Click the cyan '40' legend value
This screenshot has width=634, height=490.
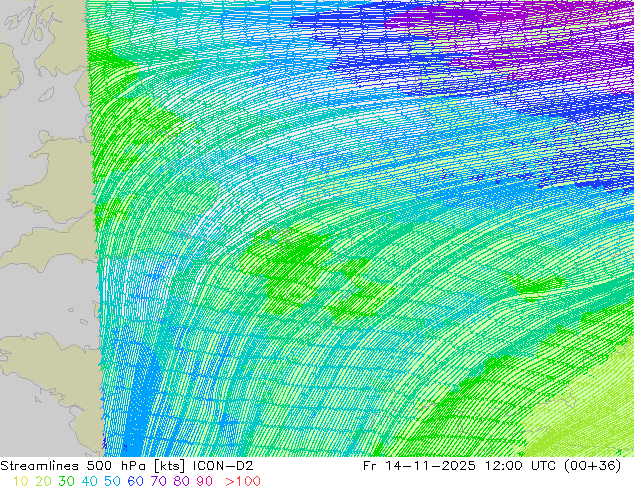pyautogui.click(x=89, y=482)
